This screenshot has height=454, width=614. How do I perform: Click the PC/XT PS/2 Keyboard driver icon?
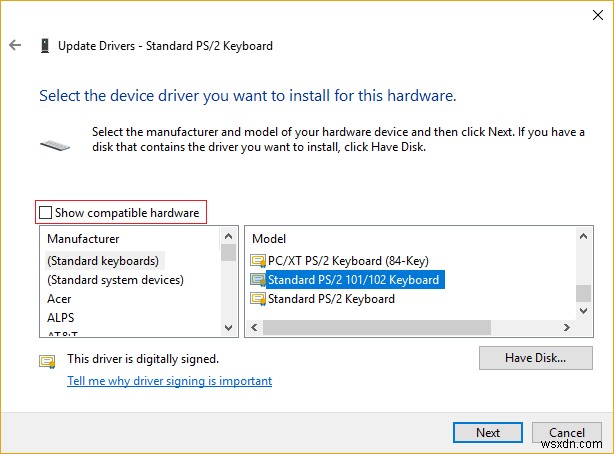click(258, 262)
